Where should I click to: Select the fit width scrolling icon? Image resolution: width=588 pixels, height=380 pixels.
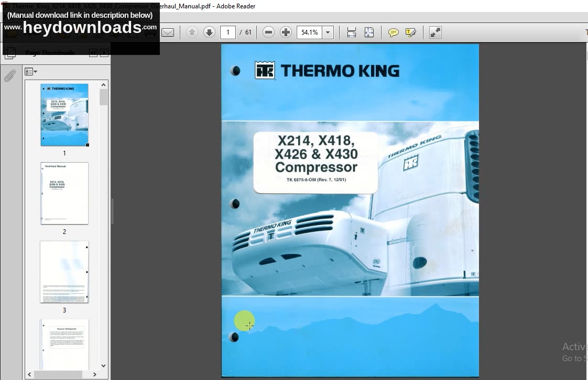pyautogui.click(x=351, y=32)
